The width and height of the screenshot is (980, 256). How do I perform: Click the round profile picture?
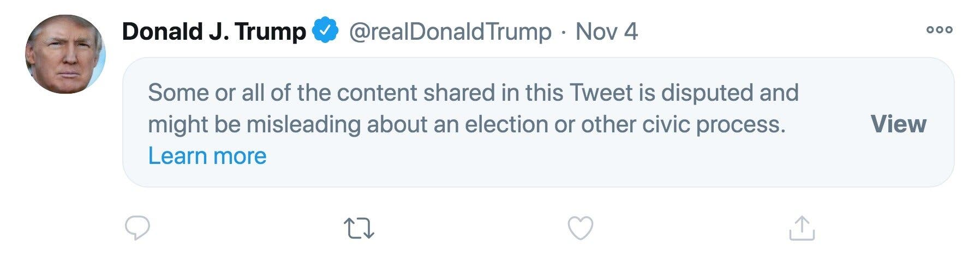[x=65, y=54]
